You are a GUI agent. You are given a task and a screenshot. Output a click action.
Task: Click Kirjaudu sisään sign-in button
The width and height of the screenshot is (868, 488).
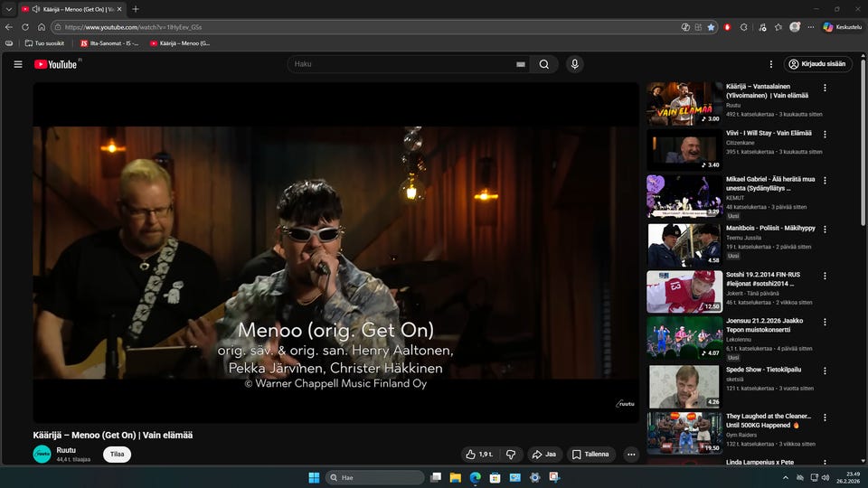tap(817, 64)
